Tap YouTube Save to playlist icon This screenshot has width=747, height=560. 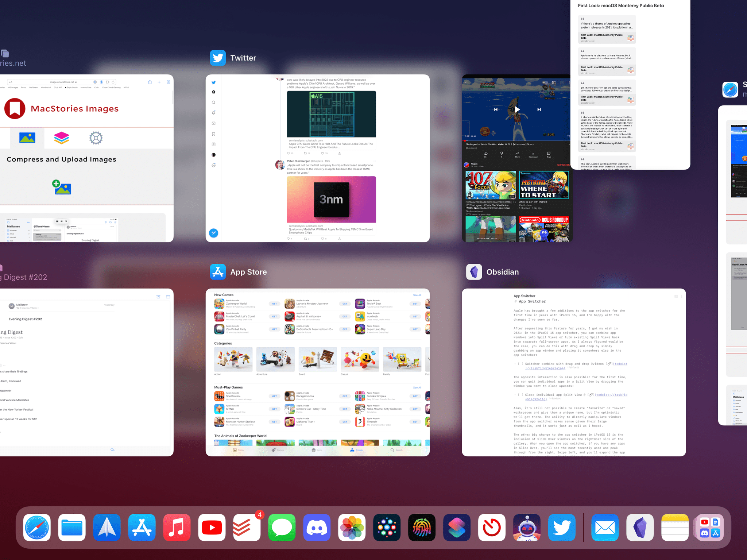pos(549,154)
